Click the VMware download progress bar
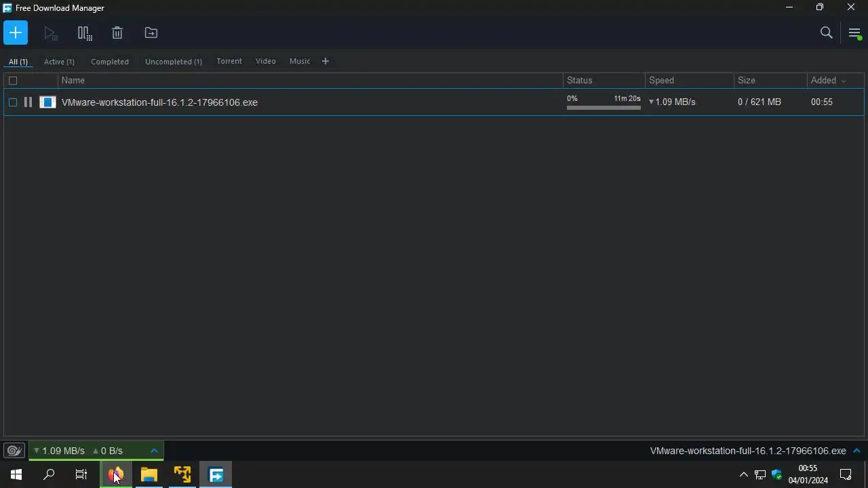868x488 pixels. pos(604,108)
